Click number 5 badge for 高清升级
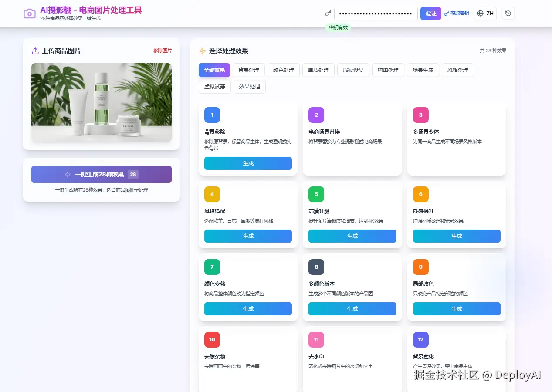 click(x=316, y=194)
